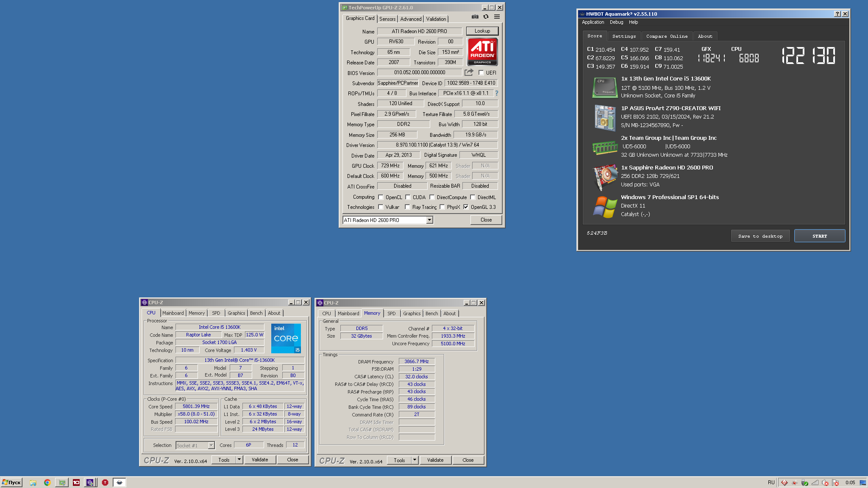Click the red round 'T' taskbar icon

pos(105,482)
